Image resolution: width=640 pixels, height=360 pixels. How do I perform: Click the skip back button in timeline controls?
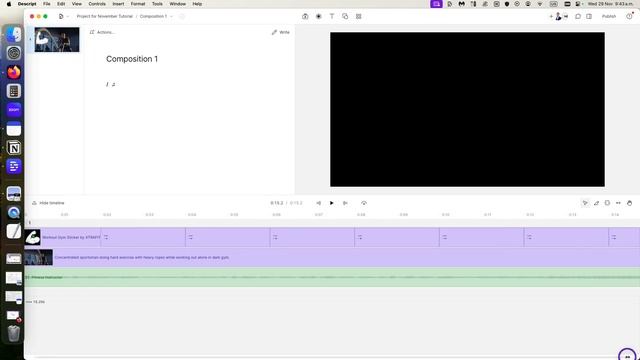(318, 203)
